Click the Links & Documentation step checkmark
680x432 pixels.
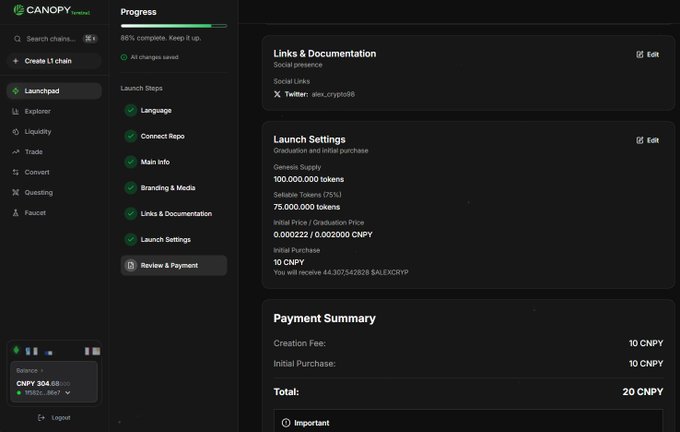coord(131,213)
